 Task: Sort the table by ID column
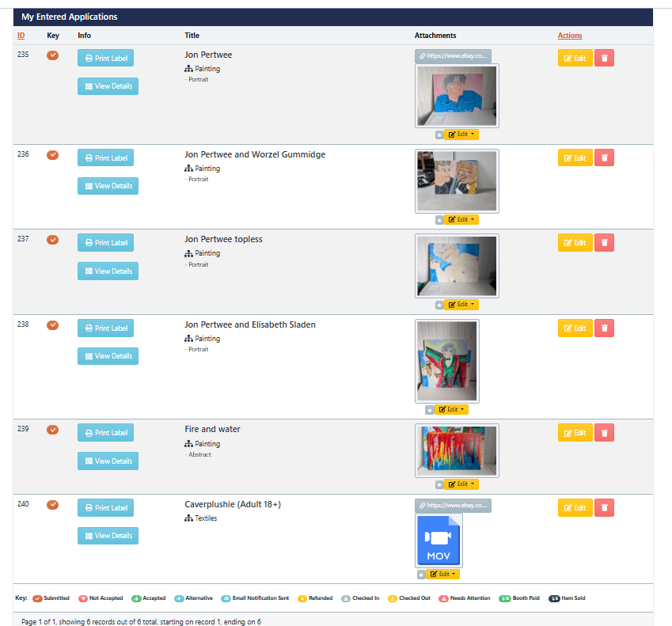pyautogui.click(x=21, y=36)
